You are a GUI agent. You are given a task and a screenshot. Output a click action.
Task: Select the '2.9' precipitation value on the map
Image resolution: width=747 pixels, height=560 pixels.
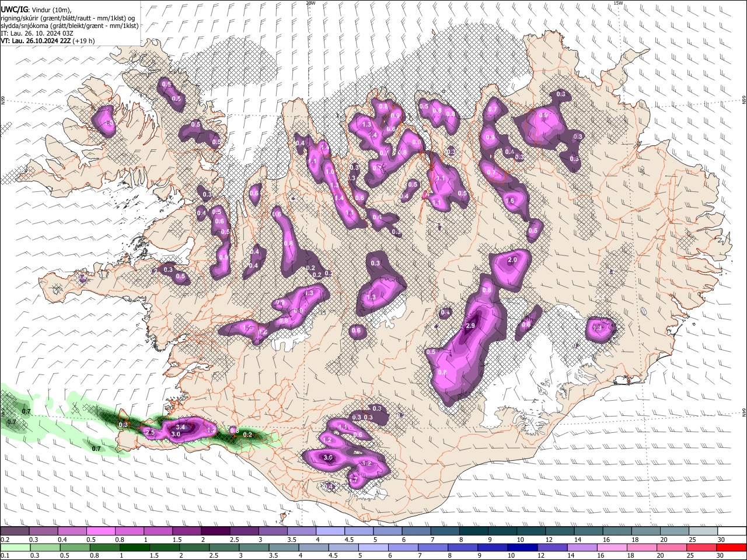(x=470, y=325)
